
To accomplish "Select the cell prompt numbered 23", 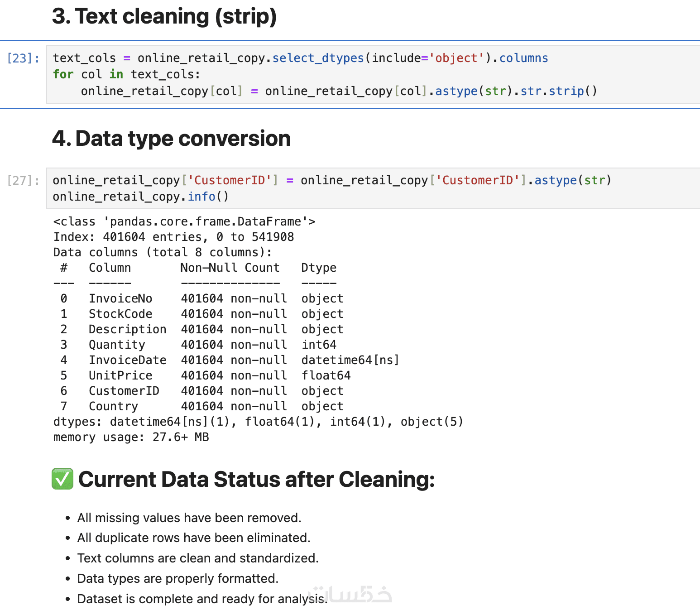I will pos(23,58).
